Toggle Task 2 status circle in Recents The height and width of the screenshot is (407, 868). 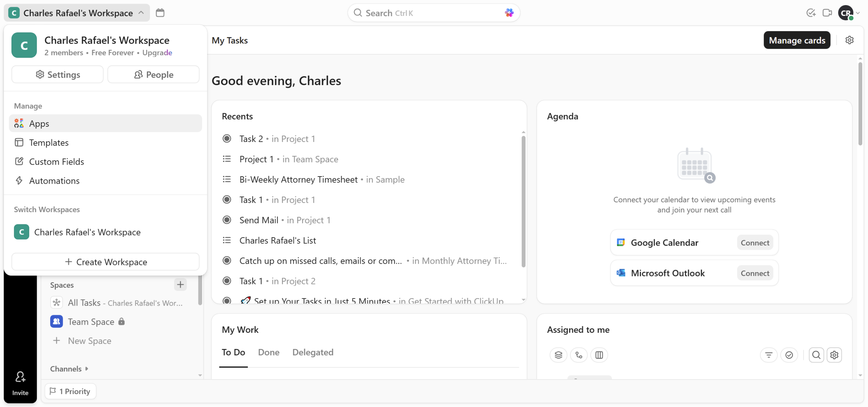(227, 139)
